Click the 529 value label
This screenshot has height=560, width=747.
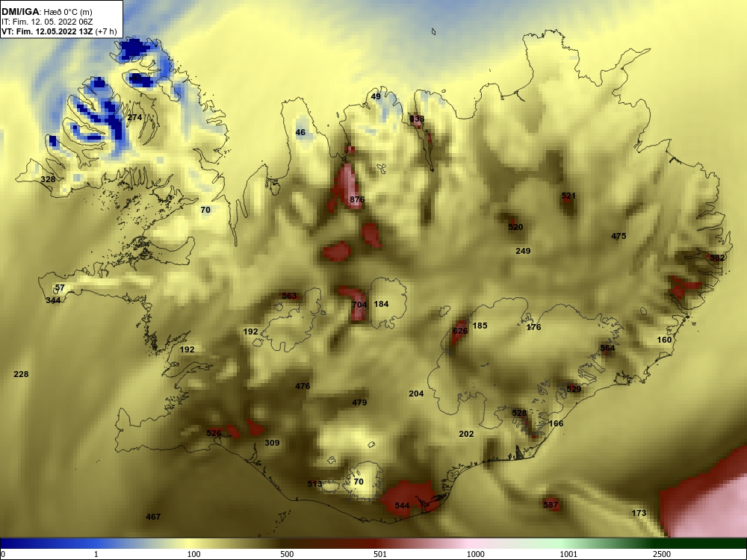pos(574,389)
